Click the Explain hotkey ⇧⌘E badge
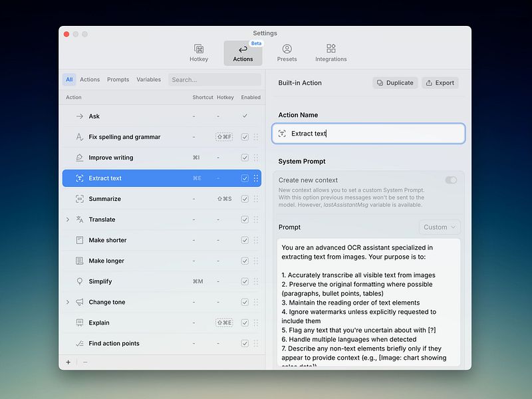This screenshot has height=399, width=532. pyautogui.click(x=224, y=323)
